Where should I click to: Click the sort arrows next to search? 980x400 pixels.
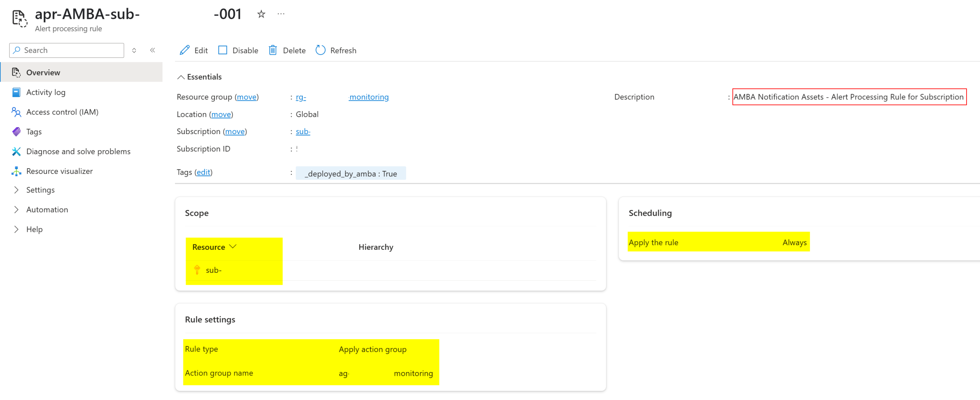coord(134,50)
